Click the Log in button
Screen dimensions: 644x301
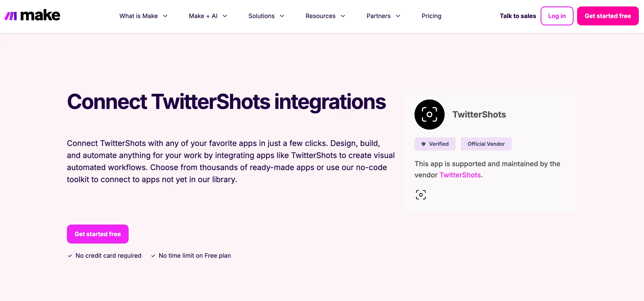click(557, 16)
